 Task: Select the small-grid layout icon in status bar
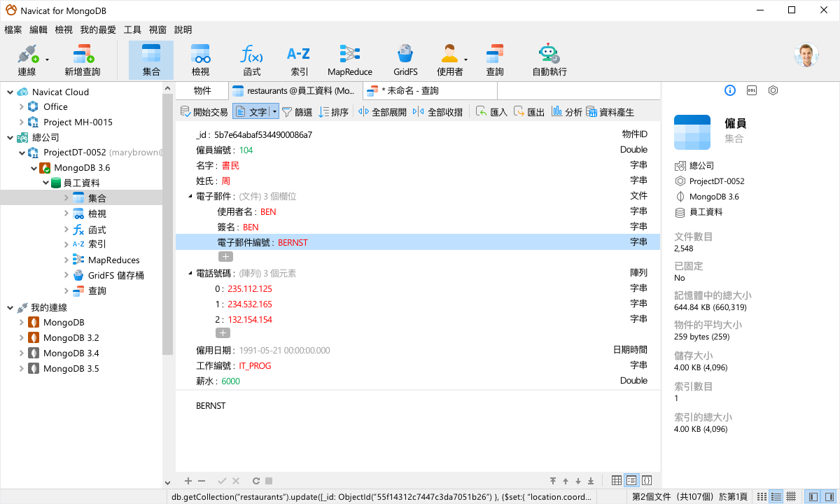(791, 496)
